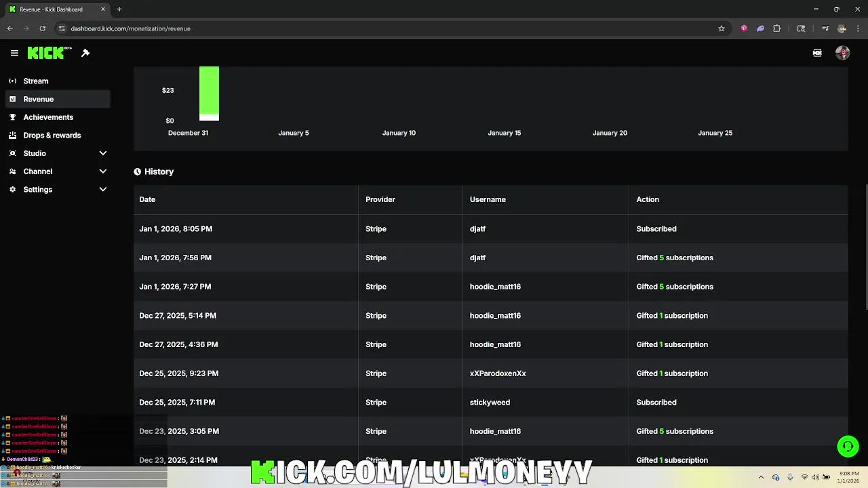Viewport: 868px width, 488px height.
Task: Click the Settings gear icon
Action: coord(12,190)
